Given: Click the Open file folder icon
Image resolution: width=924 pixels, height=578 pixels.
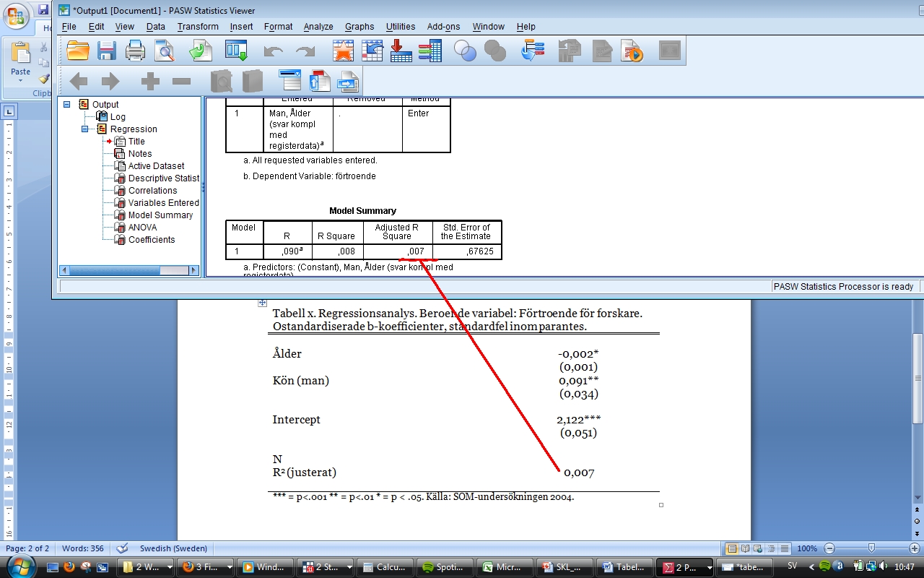Looking at the screenshot, I should pyautogui.click(x=77, y=51).
